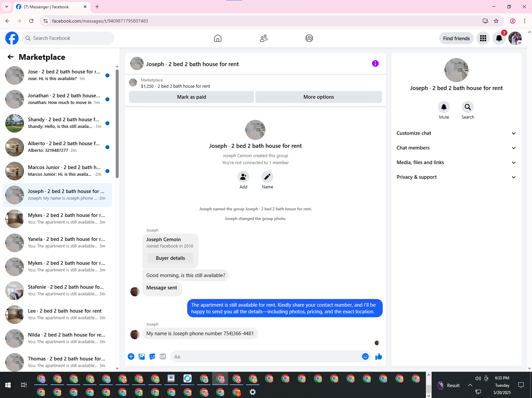This screenshot has width=532, height=398.
Task: Open the Groups icon in top navigation
Action: click(x=309, y=38)
